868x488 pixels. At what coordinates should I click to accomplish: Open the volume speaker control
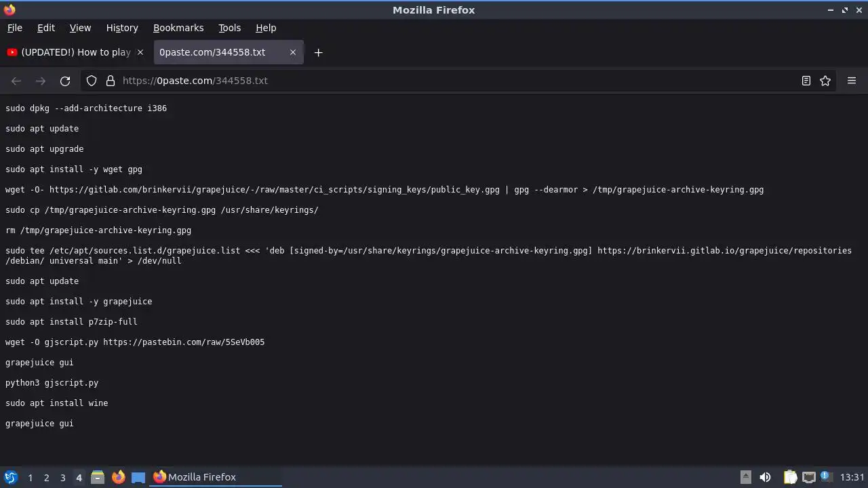tap(765, 477)
